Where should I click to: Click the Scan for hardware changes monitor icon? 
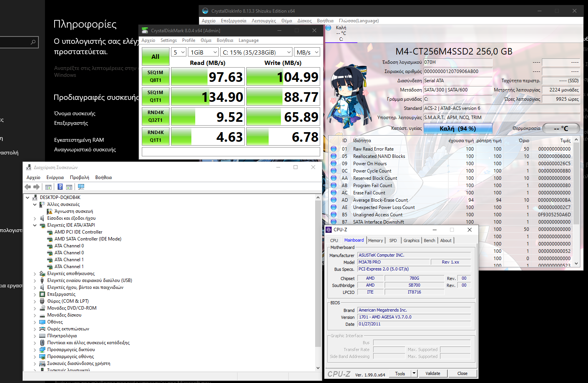pyautogui.click(x=81, y=187)
